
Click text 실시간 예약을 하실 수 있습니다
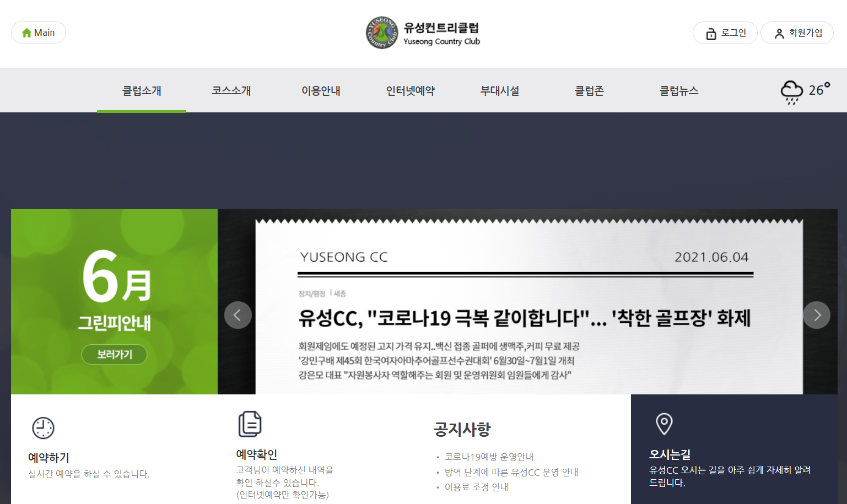click(89, 474)
